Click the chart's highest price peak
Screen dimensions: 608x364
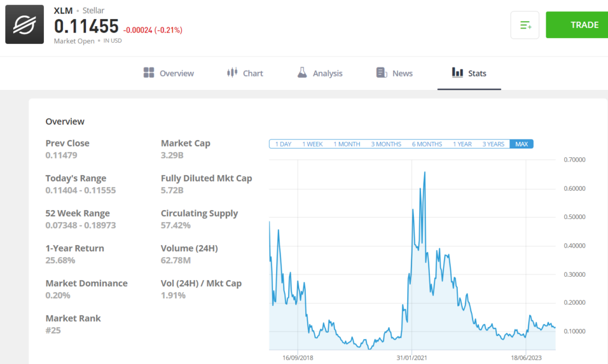coord(425,173)
